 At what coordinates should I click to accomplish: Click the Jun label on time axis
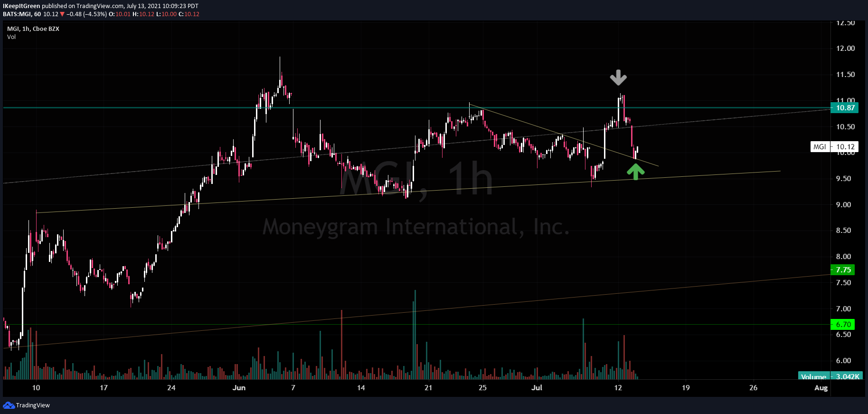click(239, 388)
